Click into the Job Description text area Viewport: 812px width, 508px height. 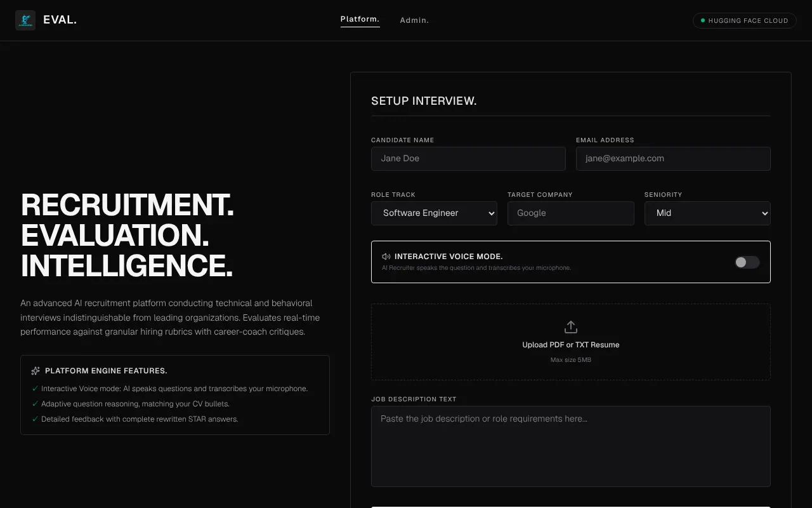click(571, 446)
